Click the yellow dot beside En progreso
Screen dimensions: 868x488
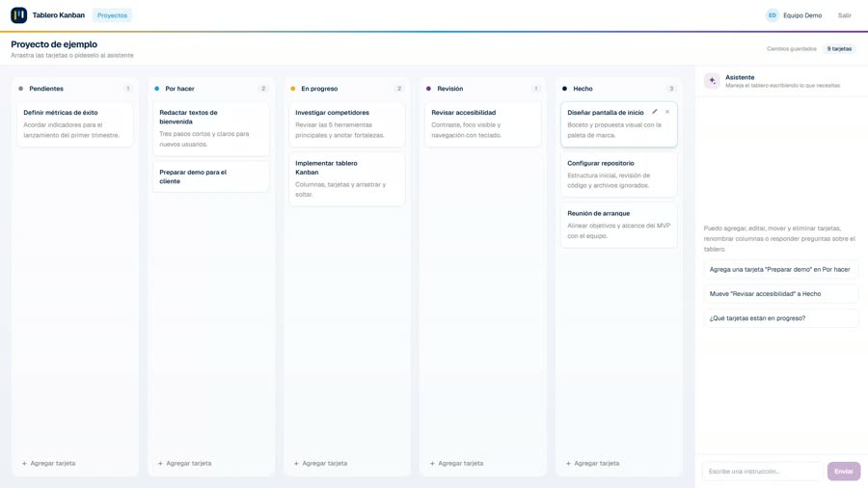pos(293,89)
